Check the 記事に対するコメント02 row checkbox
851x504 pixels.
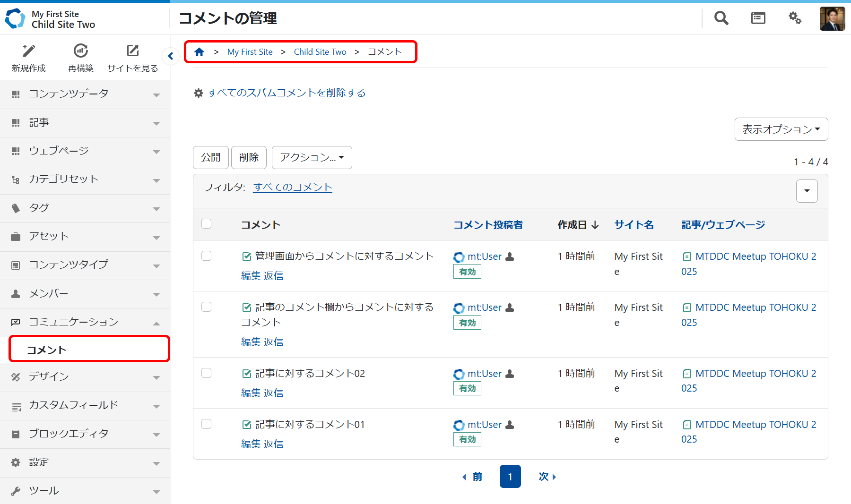[x=207, y=373]
